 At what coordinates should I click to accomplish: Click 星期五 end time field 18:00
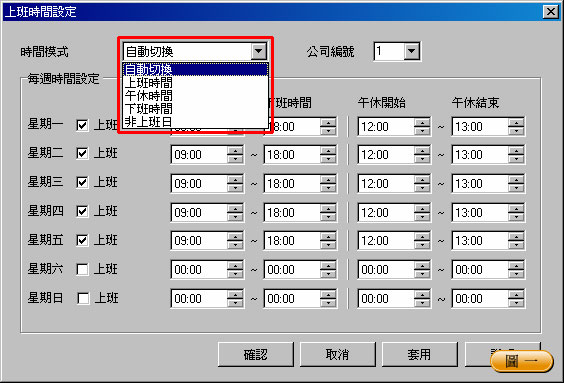(x=292, y=241)
